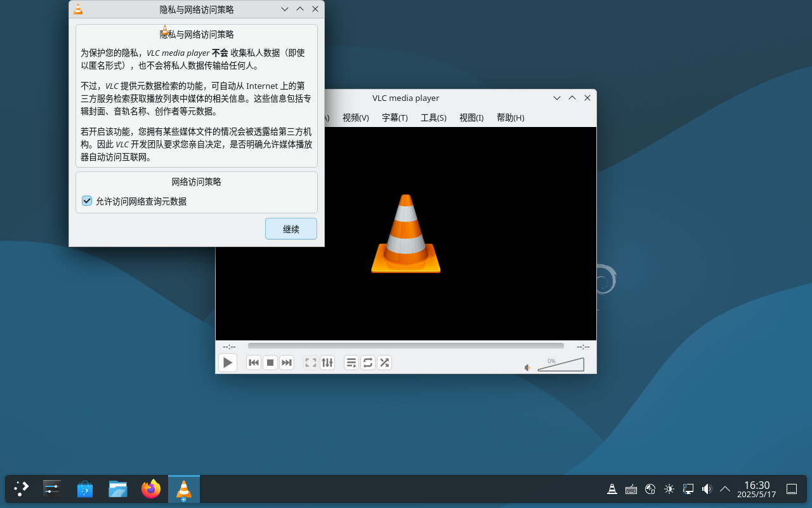Open the globe tray icon
Viewport: 812px width, 508px height.
tap(650, 489)
